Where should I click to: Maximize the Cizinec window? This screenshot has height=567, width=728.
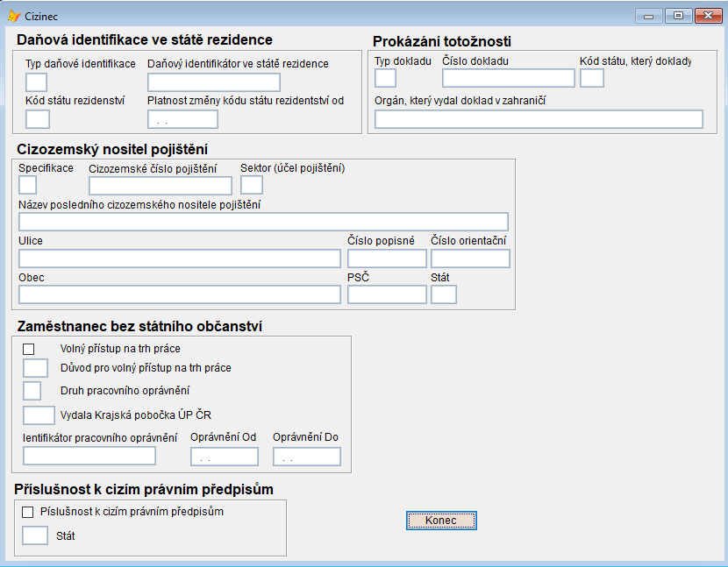point(678,16)
